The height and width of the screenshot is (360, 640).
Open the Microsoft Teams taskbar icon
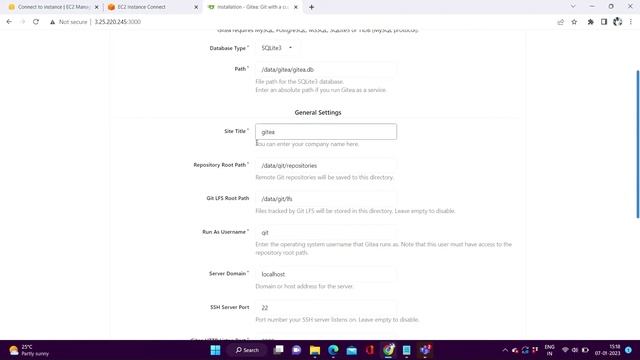pos(425,350)
